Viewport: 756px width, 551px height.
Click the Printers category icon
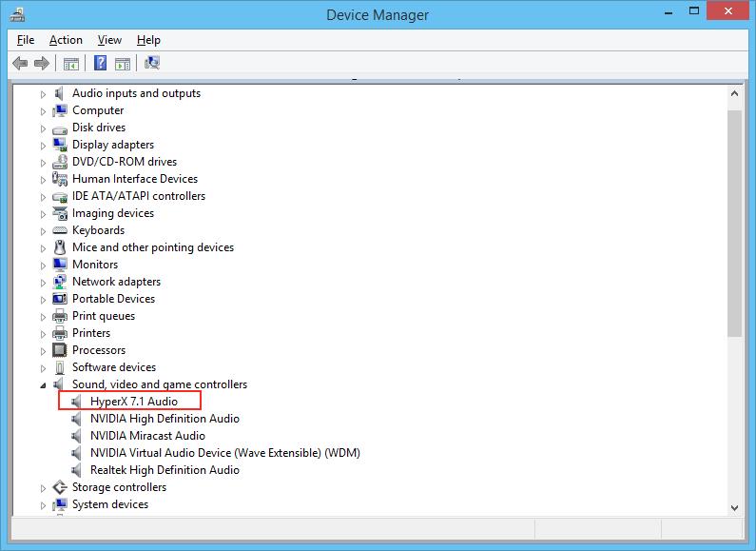60,333
